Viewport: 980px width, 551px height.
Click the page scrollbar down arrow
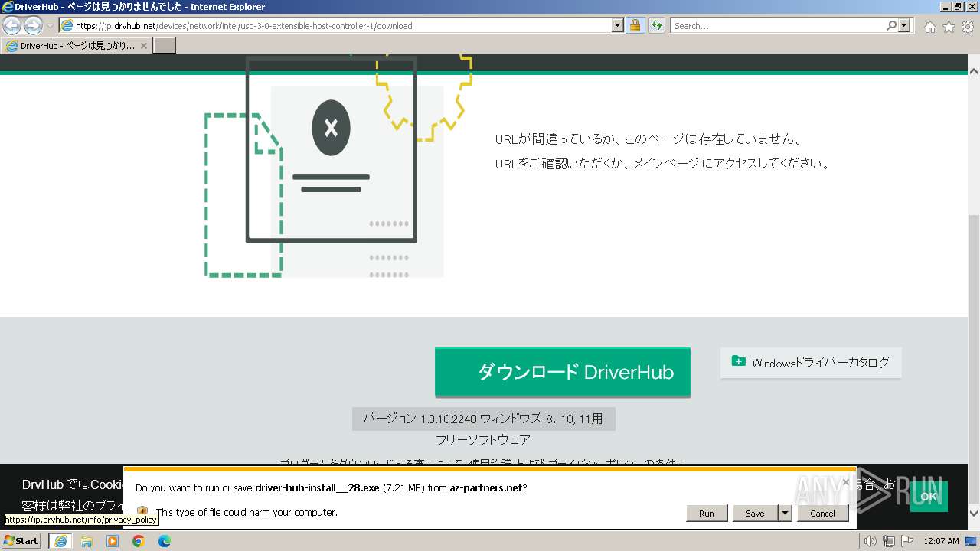973,514
